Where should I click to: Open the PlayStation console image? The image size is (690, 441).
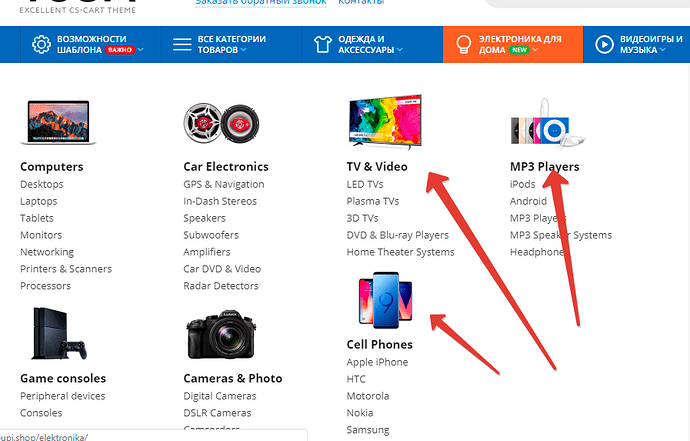[x=59, y=334]
